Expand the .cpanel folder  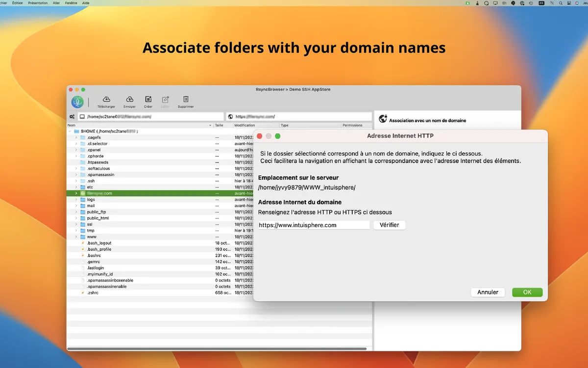pyautogui.click(x=76, y=150)
